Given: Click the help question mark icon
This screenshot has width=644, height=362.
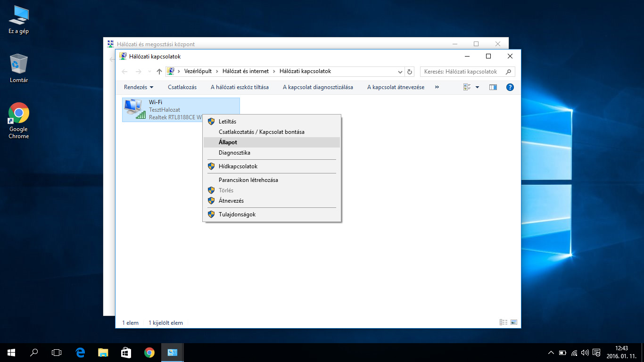Looking at the screenshot, I should tap(510, 87).
